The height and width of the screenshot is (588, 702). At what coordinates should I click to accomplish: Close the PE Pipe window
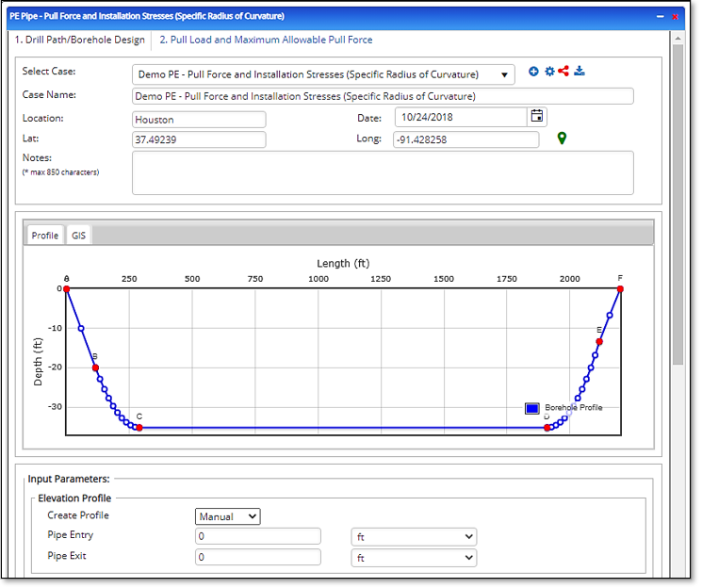pyautogui.click(x=675, y=16)
